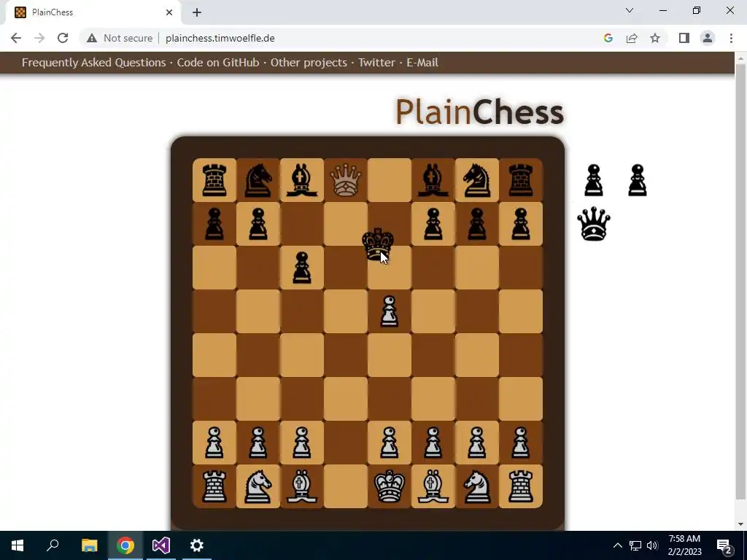Click the empty d7 square

pyautogui.click(x=346, y=224)
